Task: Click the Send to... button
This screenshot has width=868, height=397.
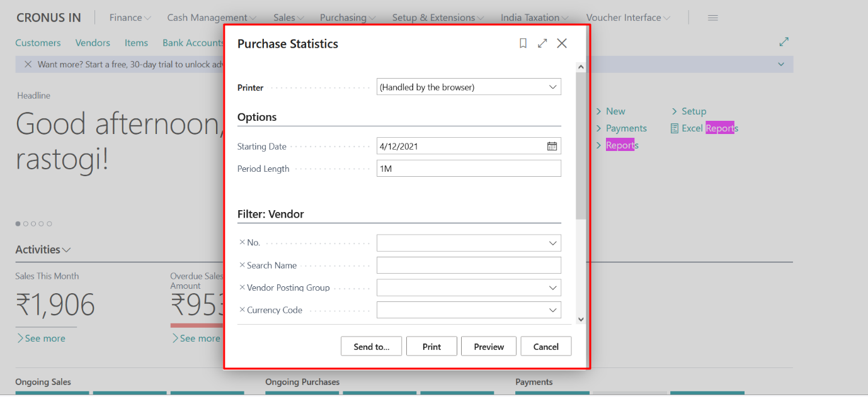Action: 371,345
